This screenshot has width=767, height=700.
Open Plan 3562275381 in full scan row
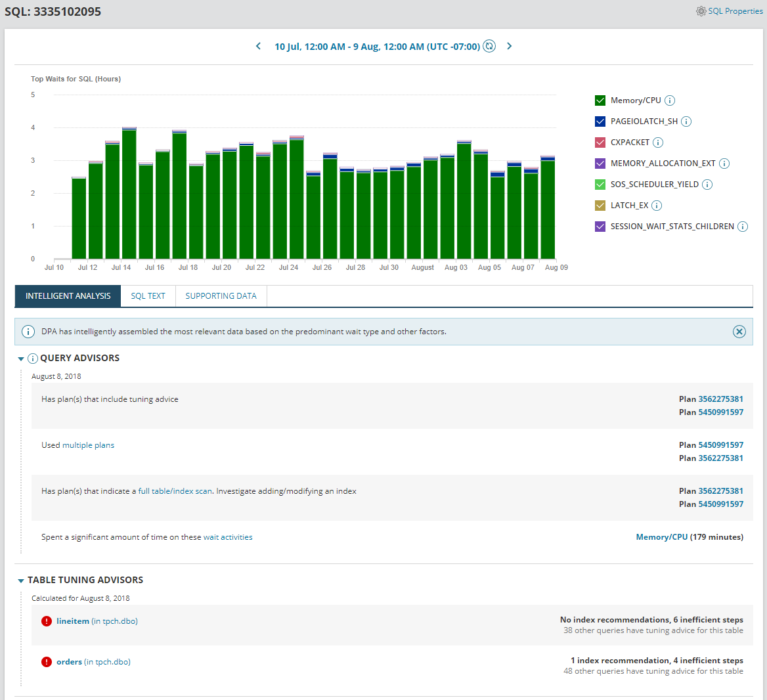(720, 491)
